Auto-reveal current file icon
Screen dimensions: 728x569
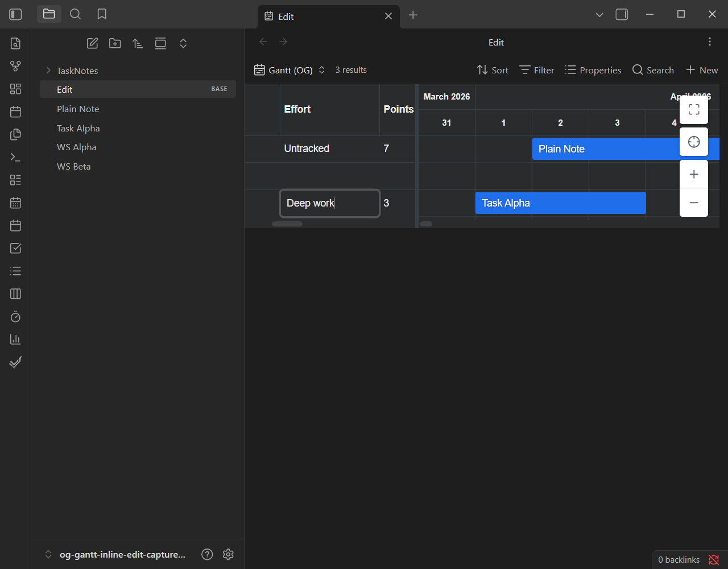(x=160, y=43)
